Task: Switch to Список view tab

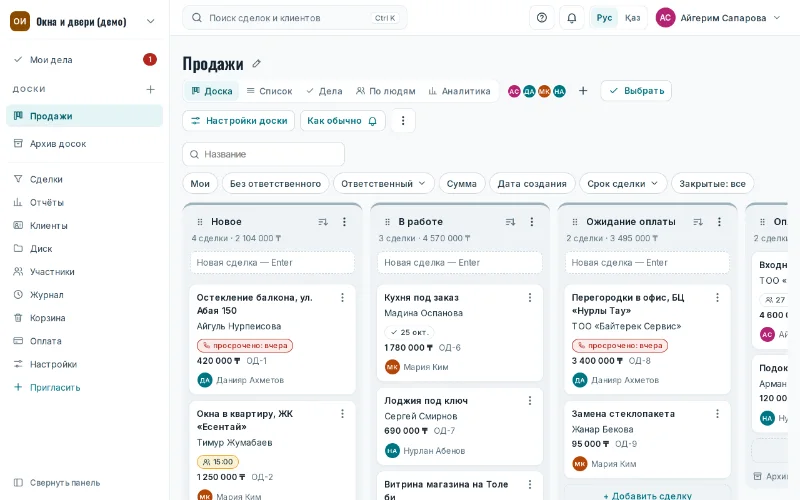Action: 269,91
